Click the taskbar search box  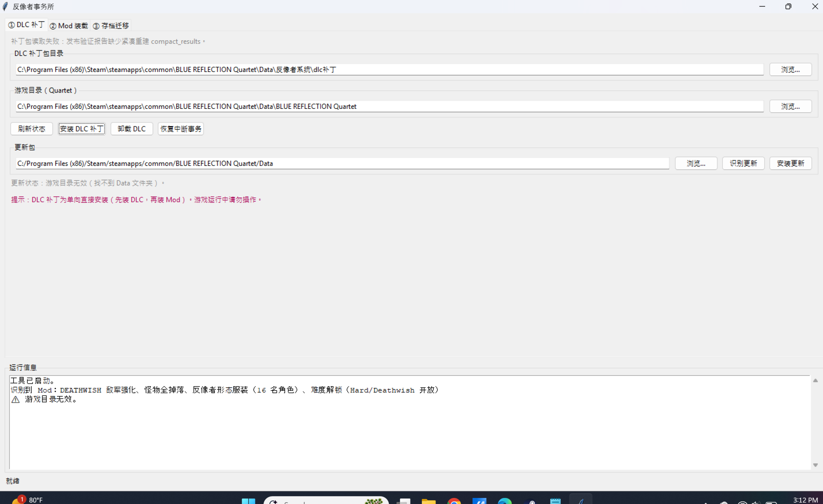[x=326, y=501]
